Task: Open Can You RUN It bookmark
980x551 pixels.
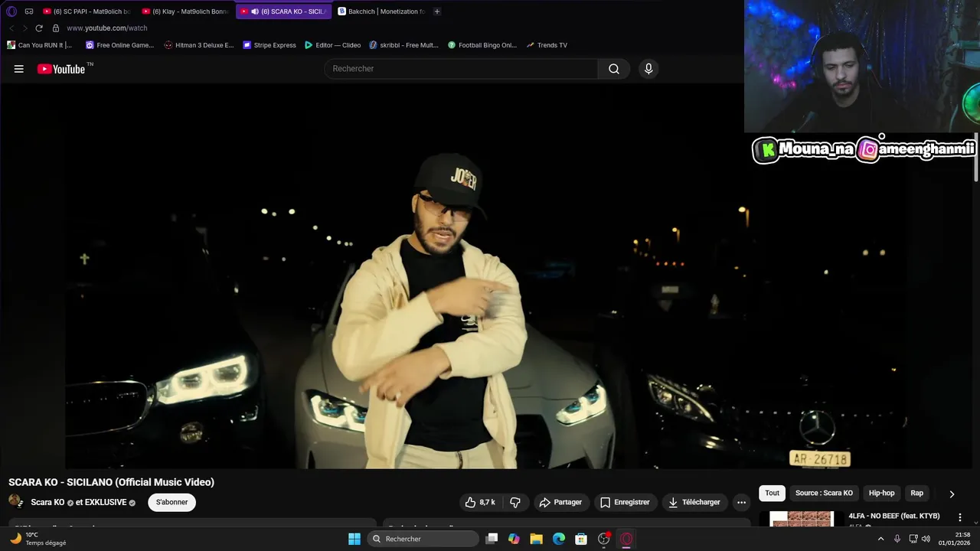Action: [40, 45]
